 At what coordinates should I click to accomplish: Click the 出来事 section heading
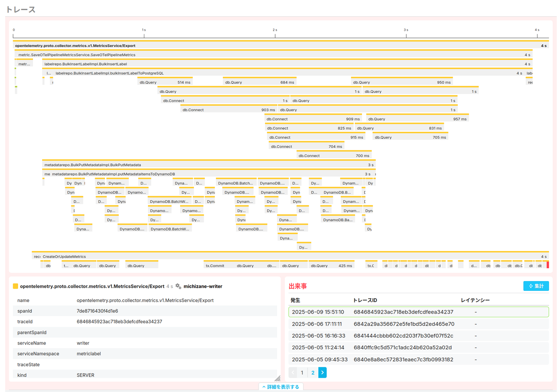[298, 286]
